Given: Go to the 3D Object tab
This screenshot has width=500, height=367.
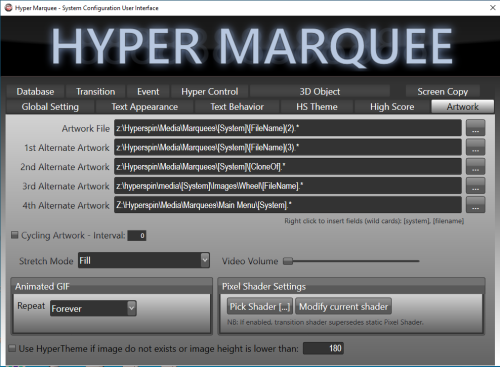Looking at the screenshot, I should 320,91.
